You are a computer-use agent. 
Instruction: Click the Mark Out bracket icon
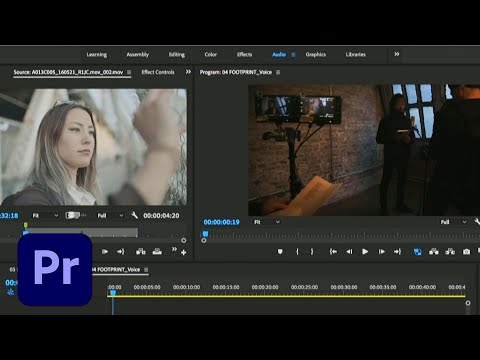(x=312, y=252)
